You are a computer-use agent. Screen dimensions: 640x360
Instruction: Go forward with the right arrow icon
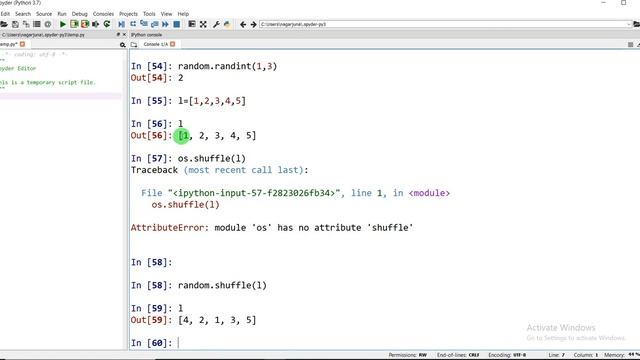253,24
